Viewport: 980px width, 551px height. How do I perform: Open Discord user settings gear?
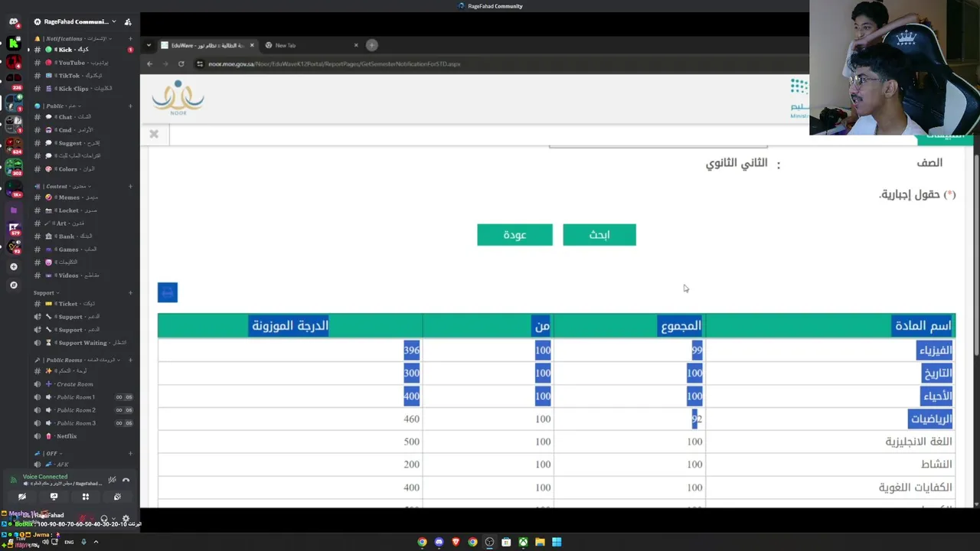(126, 518)
